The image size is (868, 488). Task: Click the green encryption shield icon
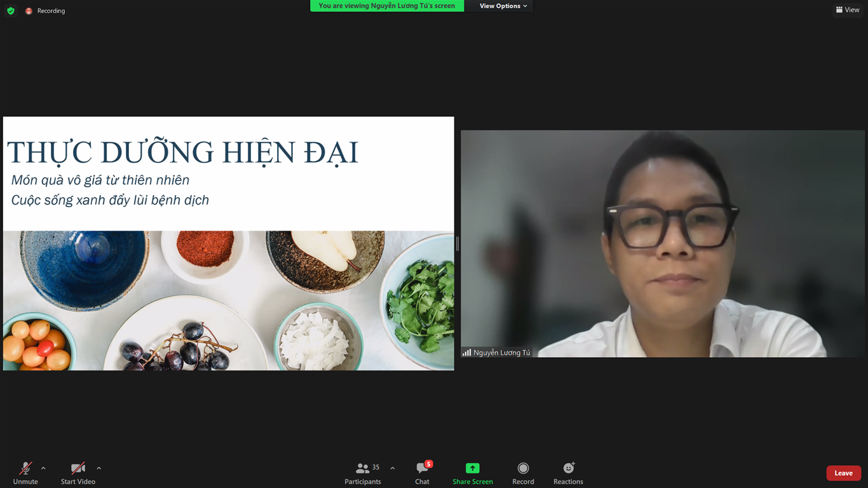pyautogui.click(x=11, y=11)
